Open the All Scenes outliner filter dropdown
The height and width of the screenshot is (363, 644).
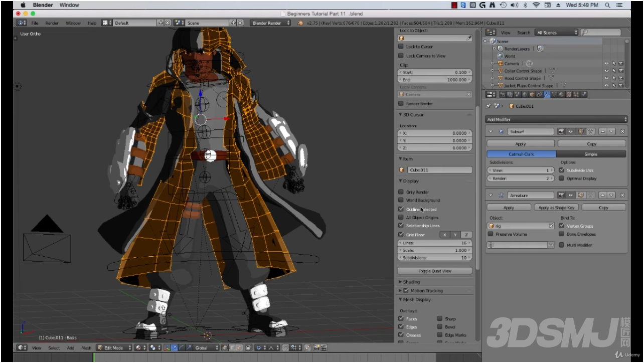point(557,33)
